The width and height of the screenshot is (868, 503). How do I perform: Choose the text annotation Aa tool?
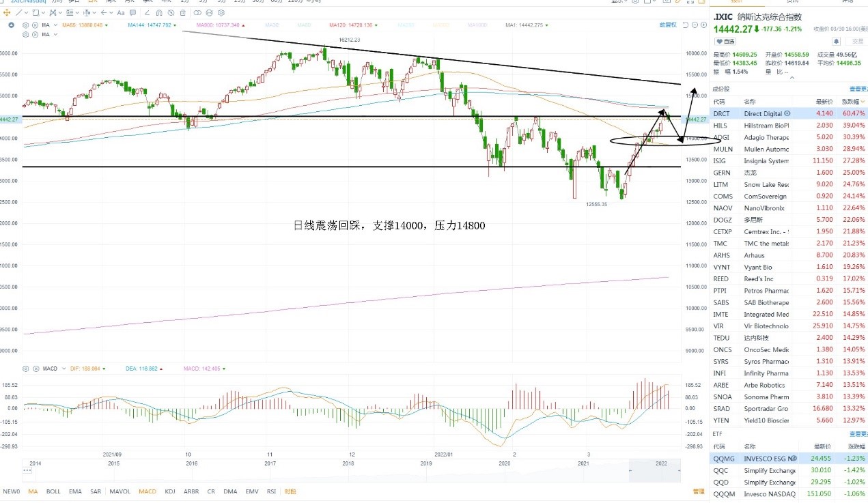[121, 12]
